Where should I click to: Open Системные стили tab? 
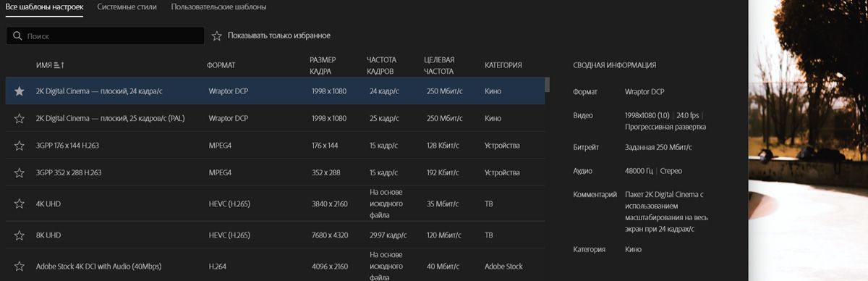127,7
